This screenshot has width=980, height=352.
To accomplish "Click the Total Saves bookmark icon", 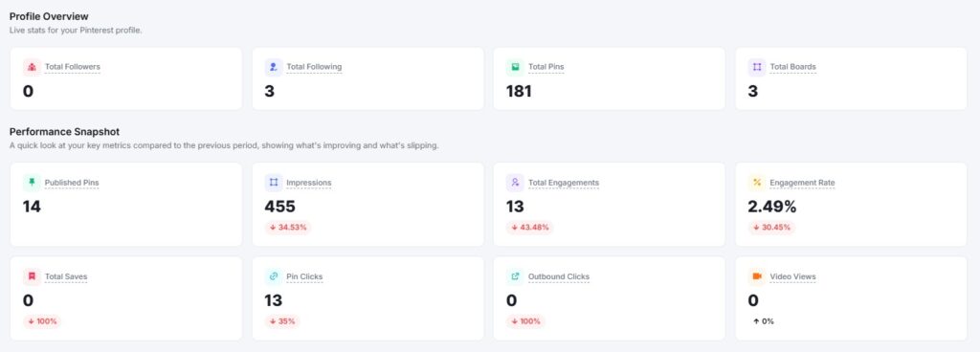I will [32, 276].
